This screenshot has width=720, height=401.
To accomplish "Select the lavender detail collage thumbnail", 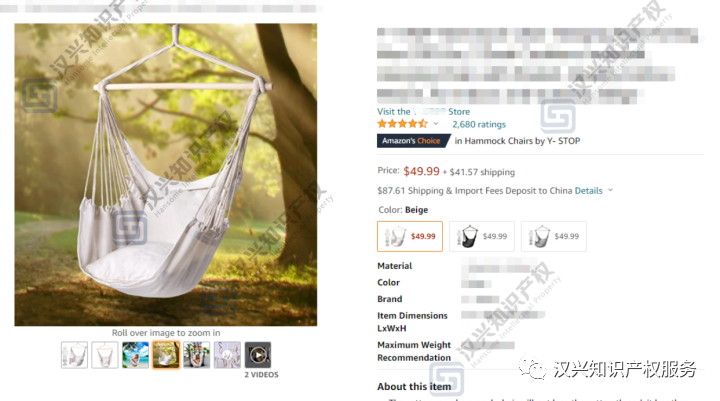I will pyautogui.click(x=227, y=355).
